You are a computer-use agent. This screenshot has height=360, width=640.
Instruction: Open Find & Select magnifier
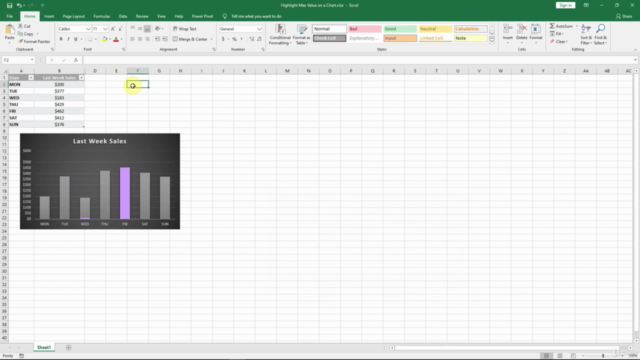(600, 34)
